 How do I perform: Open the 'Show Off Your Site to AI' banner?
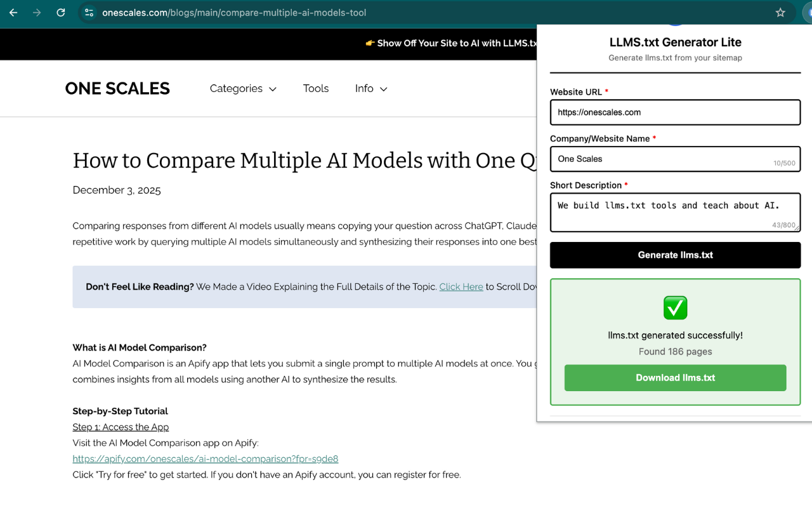(x=450, y=43)
